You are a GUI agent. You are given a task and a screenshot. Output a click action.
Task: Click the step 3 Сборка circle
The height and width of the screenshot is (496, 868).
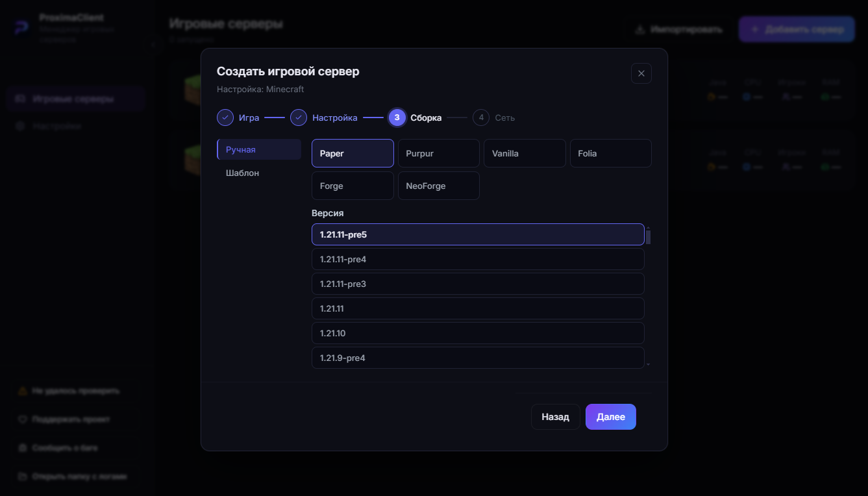pyautogui.click(x=397, y=118)
